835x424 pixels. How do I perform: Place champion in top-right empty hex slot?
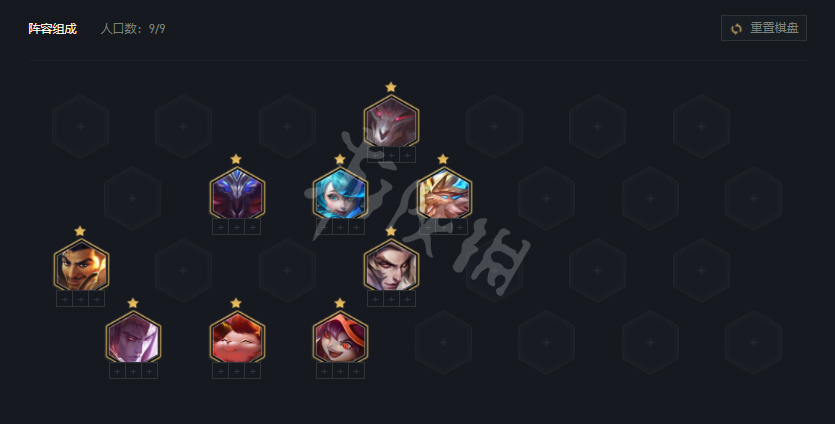tap(701, 127)
